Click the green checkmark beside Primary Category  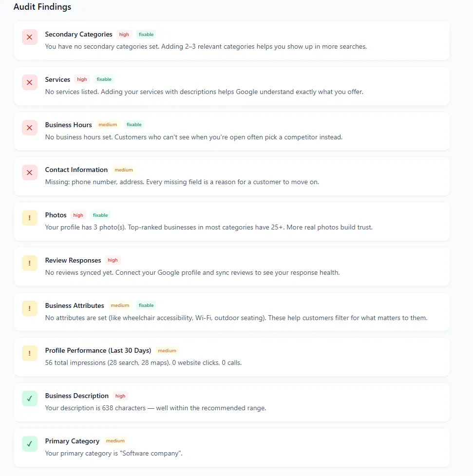point(29,443)
